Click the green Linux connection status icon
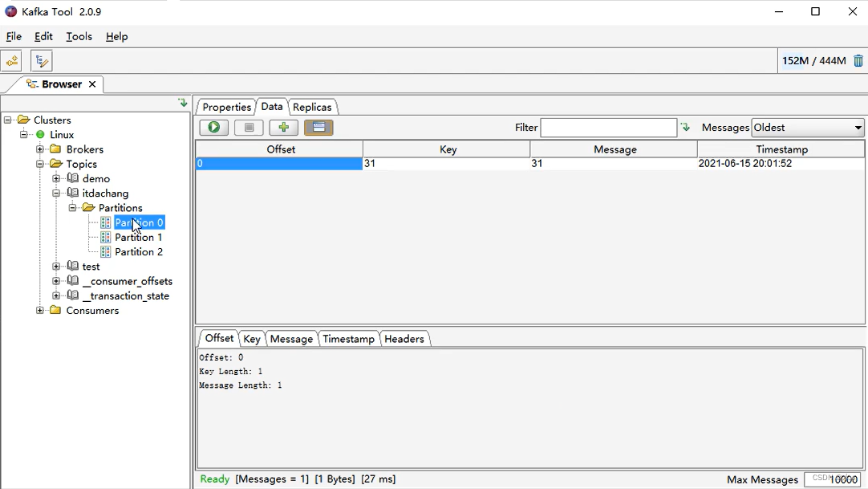 point(40,135)
